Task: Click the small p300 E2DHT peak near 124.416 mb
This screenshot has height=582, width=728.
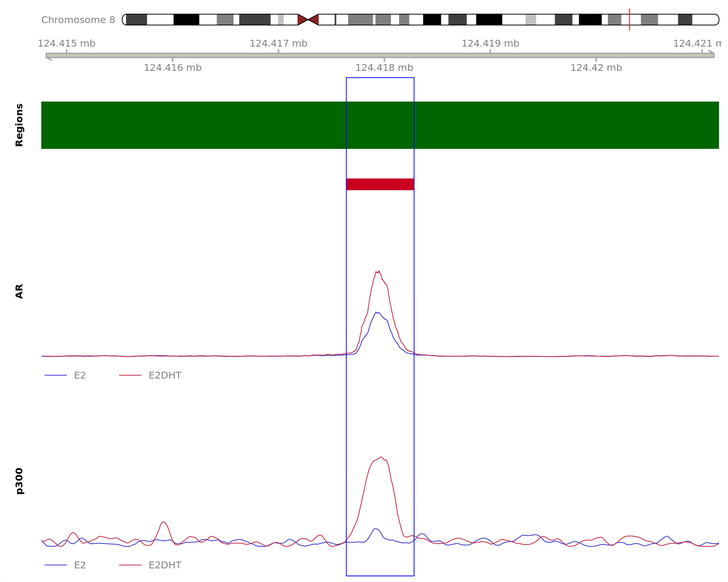Action: tap(163, 522)
